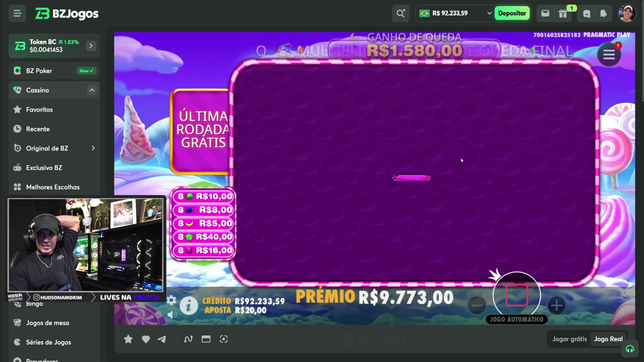Open the BZJogos home logo

(67, 14)
